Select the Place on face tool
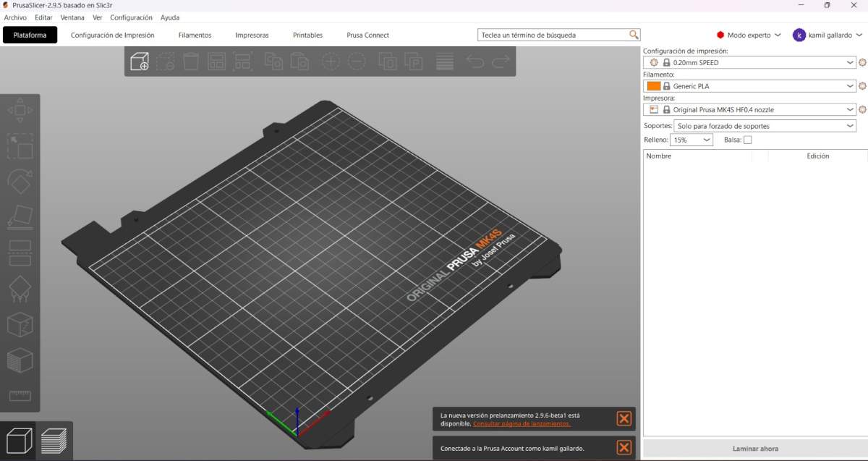Screen dimensions: 868x461 [x=20, y=216]
